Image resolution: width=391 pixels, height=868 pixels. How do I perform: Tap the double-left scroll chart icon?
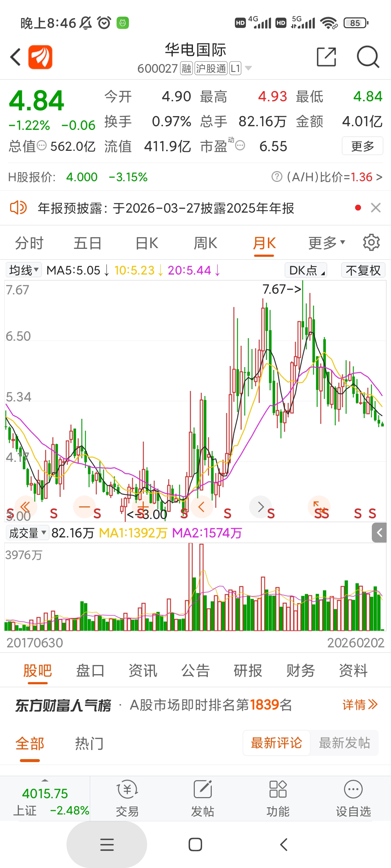(x=26, y=507)
